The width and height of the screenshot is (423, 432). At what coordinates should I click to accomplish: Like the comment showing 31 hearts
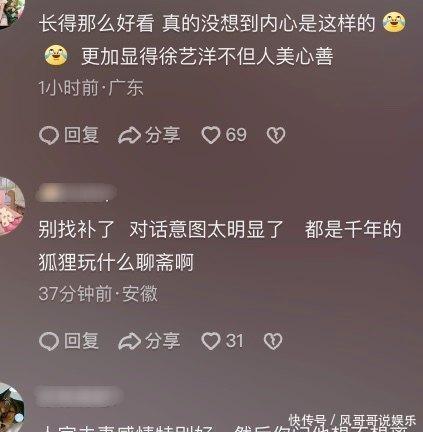pos(211,341)
